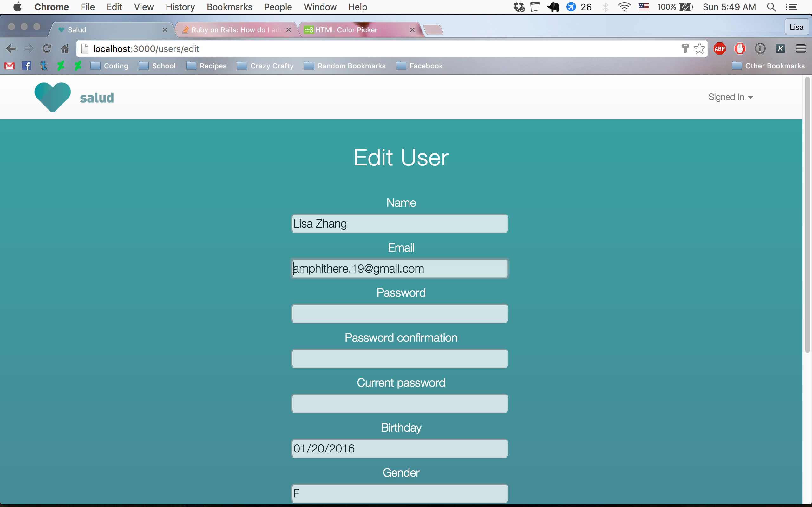Click the AdBlock Plus extension icon
812x507 pixels.
[719, 48]
